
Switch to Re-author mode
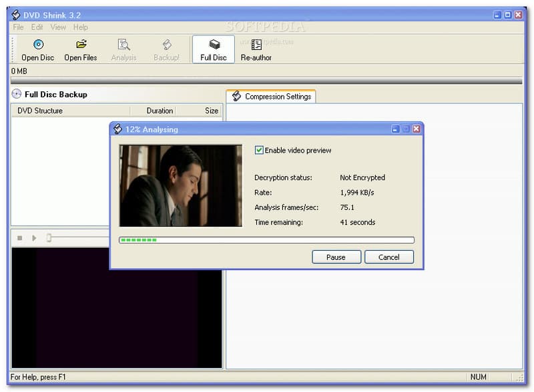click(x=256, y=45)
